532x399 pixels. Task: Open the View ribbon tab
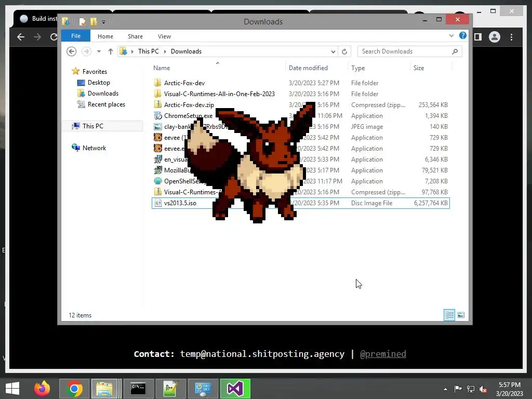pyautogui.click(x=164, y=36)
